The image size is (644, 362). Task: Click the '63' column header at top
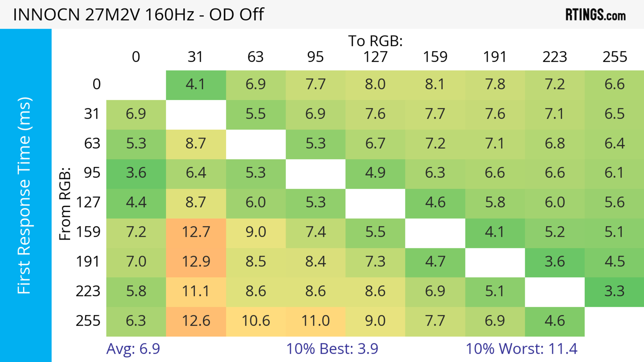(x=256, y=57)
